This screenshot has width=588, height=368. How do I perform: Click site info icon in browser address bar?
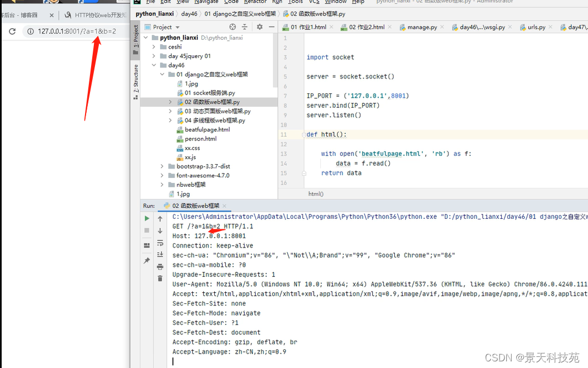[30, 31]
